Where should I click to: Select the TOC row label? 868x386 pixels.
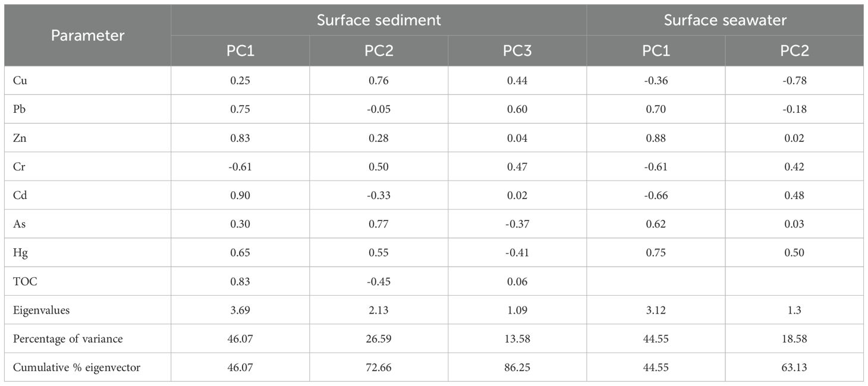point(25,281)
